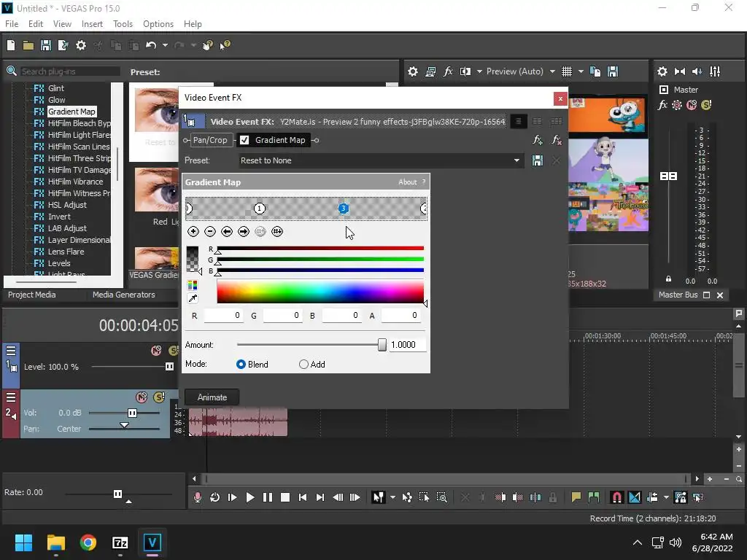Expand Overlays dropdown arrow in preview
747x560 pixels.
tap(581, 71)
